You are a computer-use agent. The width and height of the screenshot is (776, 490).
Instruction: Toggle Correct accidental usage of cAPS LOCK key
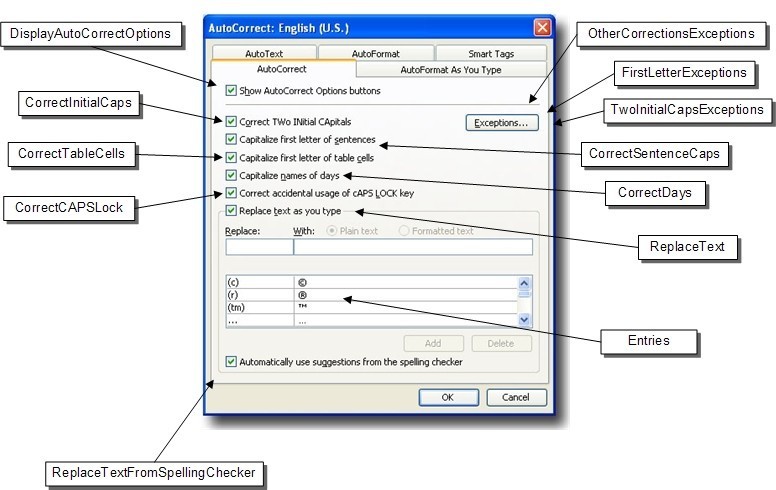coord(231,193)
